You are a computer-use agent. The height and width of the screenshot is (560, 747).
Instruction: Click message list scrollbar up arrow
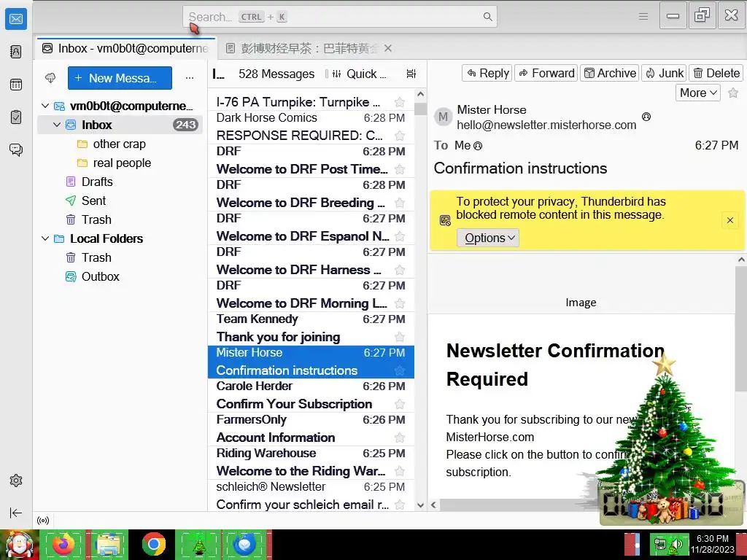click(x=420, y=94)
